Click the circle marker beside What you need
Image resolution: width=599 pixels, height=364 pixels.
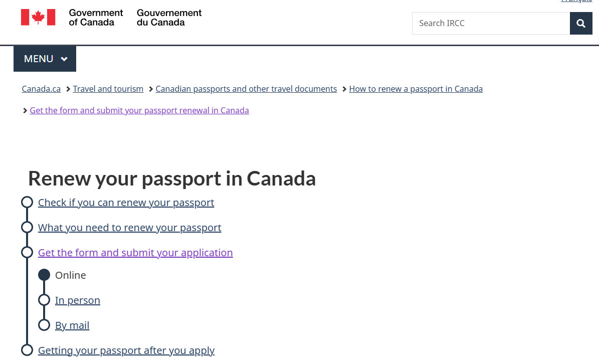[x=27, y=227]
